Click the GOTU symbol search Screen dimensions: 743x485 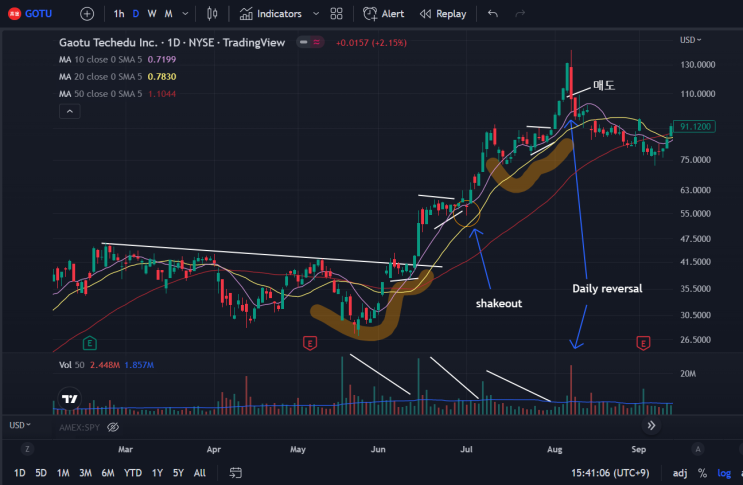click(30, 14)
